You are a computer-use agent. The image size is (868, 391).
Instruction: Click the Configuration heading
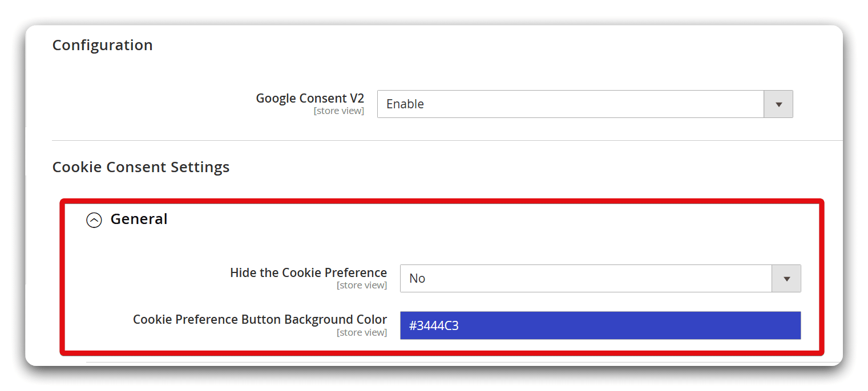(x=102, y=44)
